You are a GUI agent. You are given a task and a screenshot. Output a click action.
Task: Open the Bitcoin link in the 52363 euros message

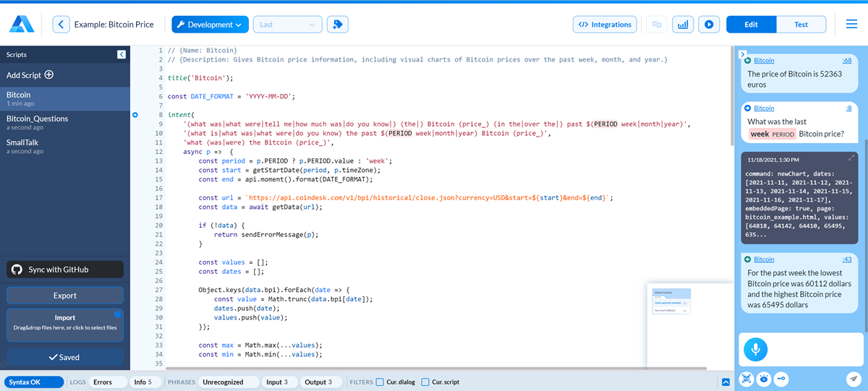pyautogui.click(x=764, y=61)
